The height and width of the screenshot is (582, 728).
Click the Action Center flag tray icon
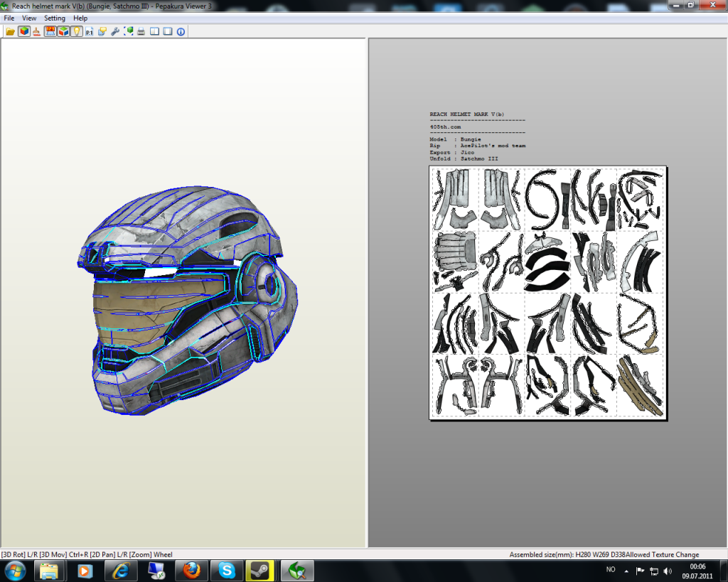click(x=641, y=571)
